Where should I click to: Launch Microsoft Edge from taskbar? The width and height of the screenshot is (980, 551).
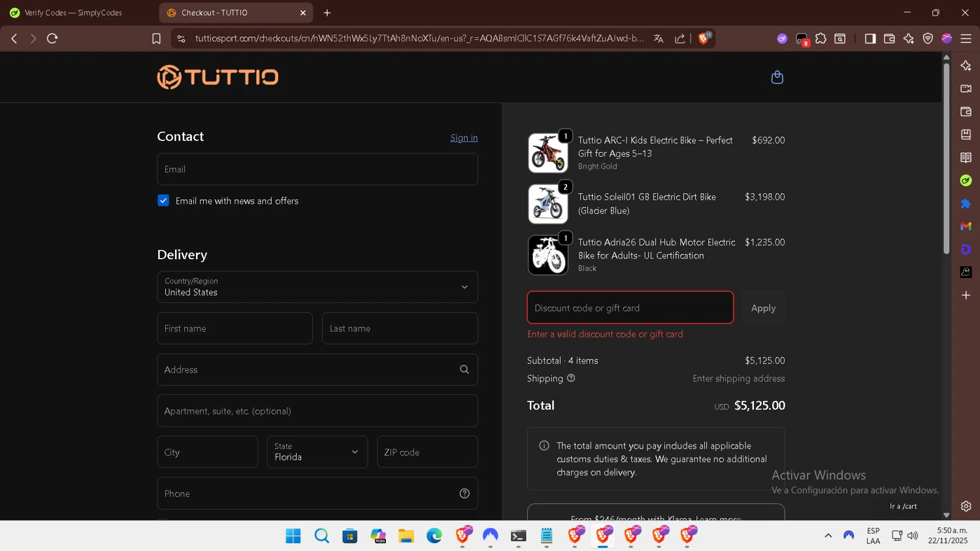click(x=434, y=536)
